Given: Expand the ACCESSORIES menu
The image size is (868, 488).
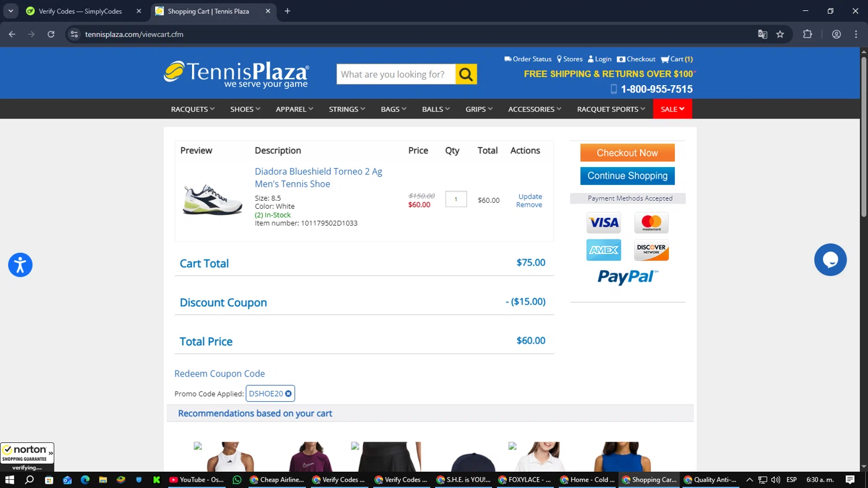Looking at the screenshot, I should 535,109.
